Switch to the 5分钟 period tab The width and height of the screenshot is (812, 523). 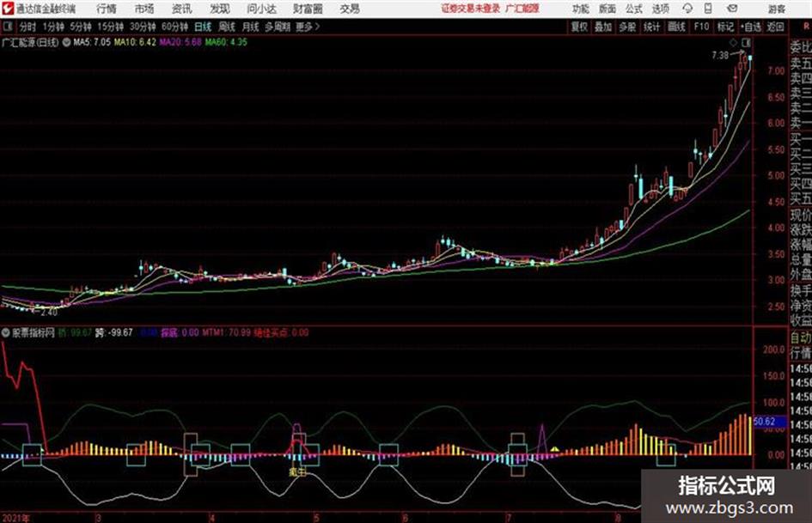click(x=80, y=27)
